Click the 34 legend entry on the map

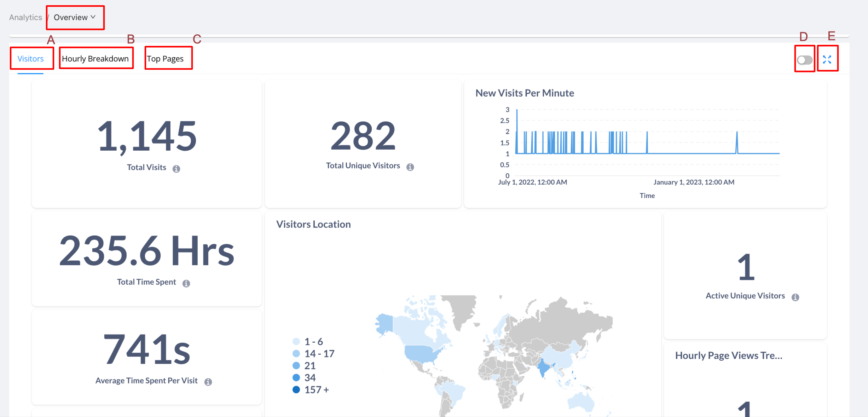pyautogui.click(x=310, y=378)
